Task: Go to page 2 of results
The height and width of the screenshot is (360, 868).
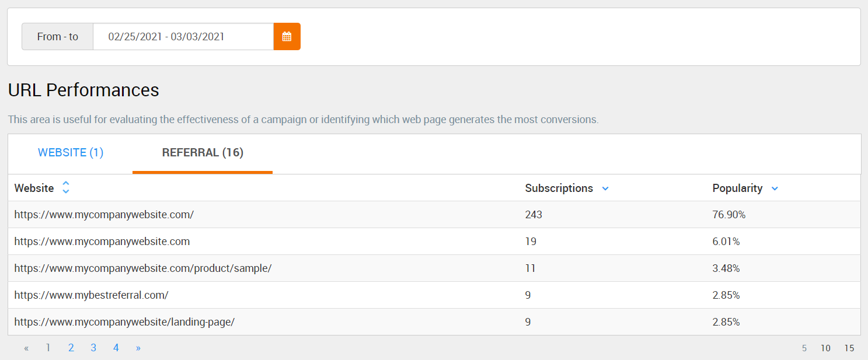Action: point(71,348)
